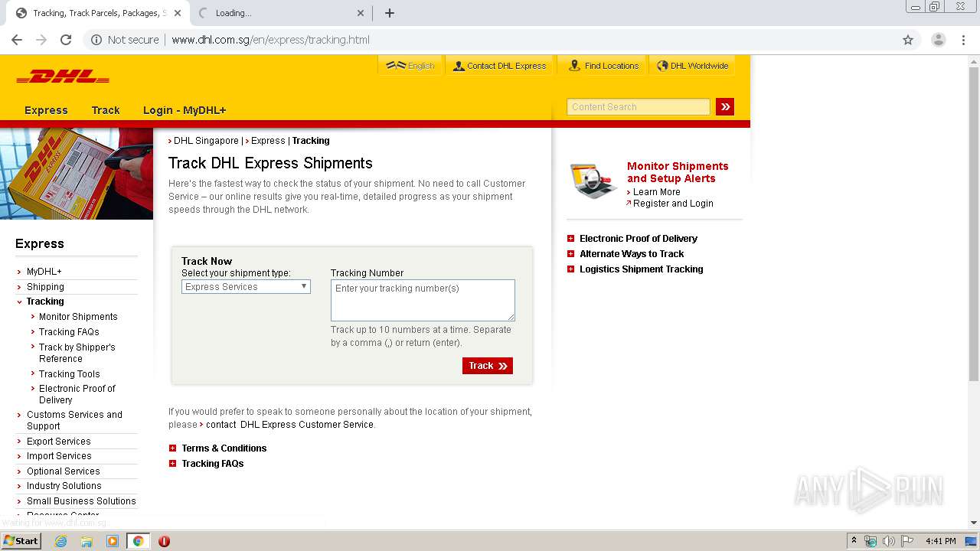Viewport: 980px width, 551px height.
Task: Open the MyDHL+ sidebar item
Action: (x=44, y=272)
